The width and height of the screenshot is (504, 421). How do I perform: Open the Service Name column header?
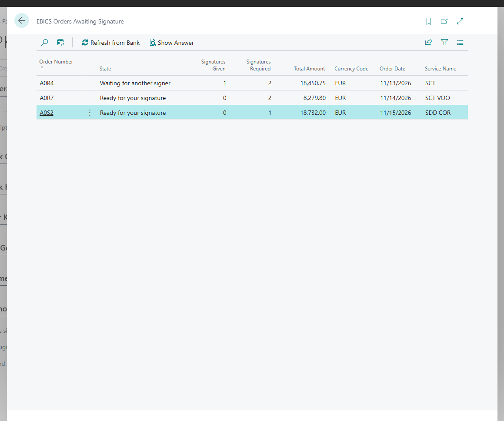click(441, 69)
